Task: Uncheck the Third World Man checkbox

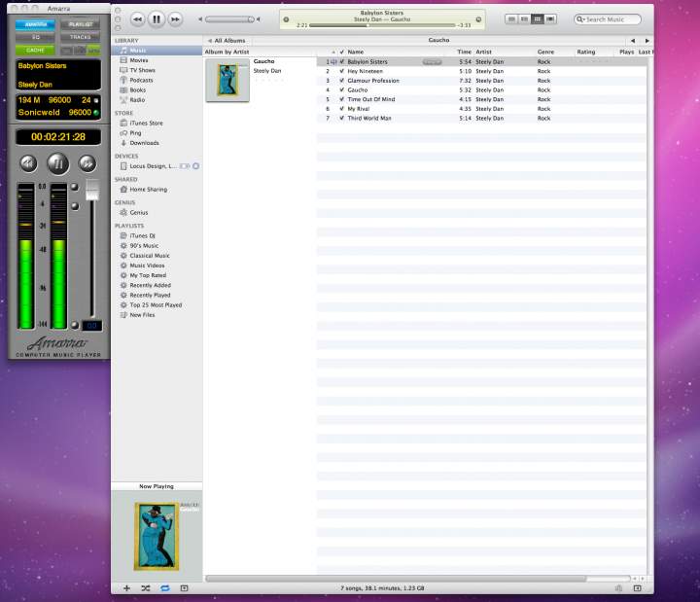Action: point(342,118)
